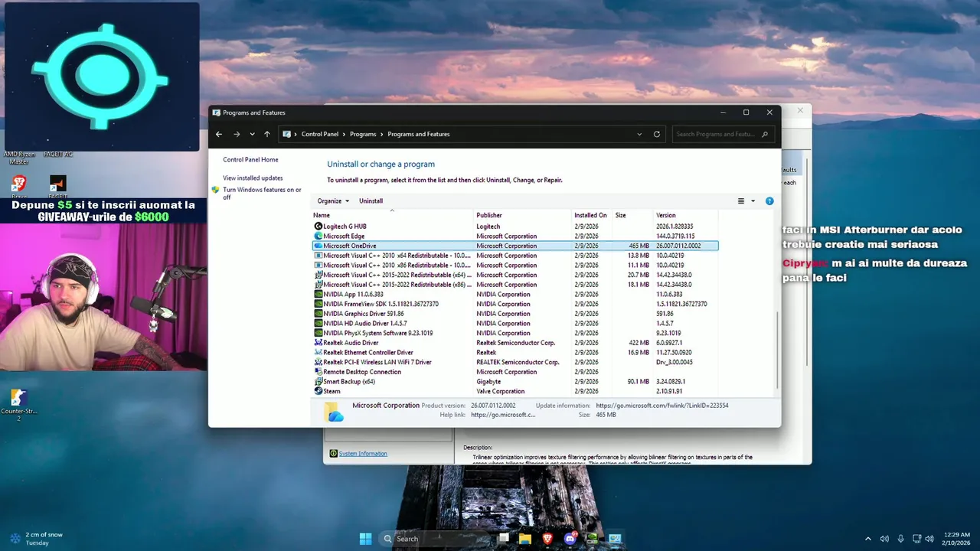Select the Logitech G HUB icon
The height and width of the screenshot is (551, 980).
(x=318, y=227)
